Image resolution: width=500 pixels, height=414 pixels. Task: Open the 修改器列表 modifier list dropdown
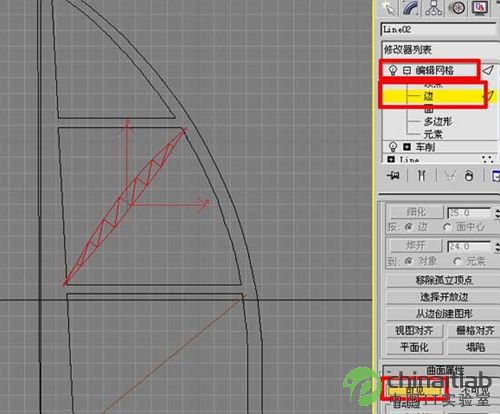(439, 50)
